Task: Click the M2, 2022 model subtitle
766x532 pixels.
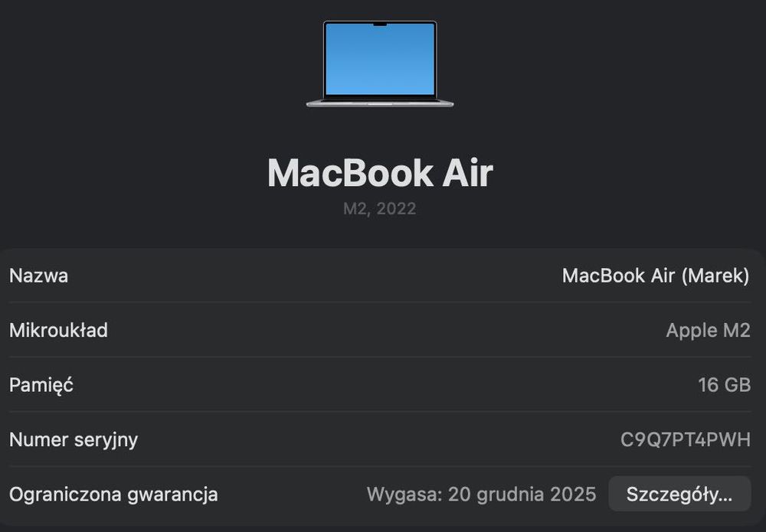Action: click(x=380, y=209)
